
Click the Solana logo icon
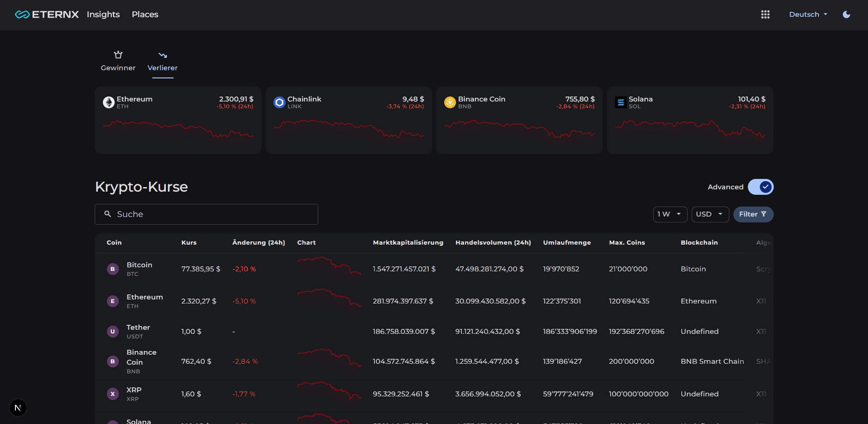click(x=621, y=102)
